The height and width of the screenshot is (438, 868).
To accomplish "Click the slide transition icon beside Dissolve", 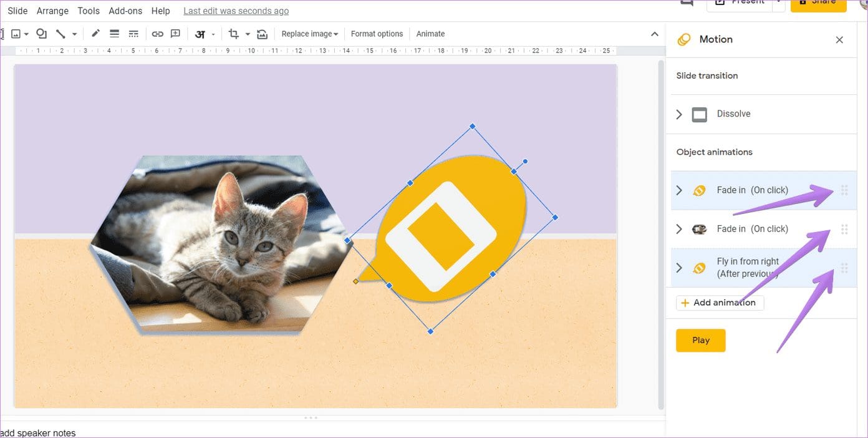I will [700, 114].
